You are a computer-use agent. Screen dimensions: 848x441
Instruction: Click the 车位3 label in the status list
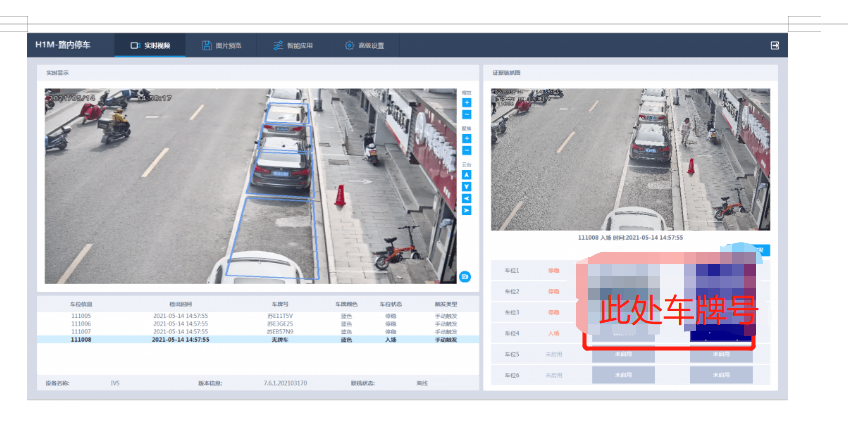click(x=512, y=313)
